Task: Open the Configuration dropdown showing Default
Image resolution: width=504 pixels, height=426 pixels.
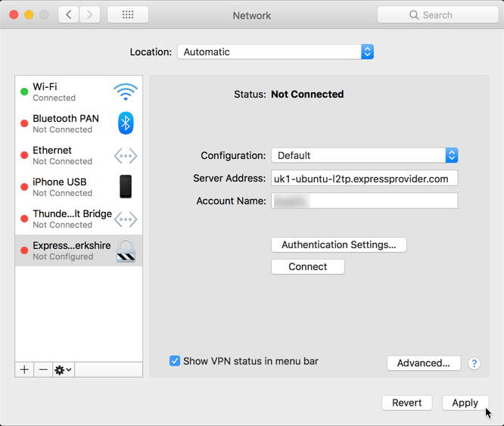Action: pos(365,155)
